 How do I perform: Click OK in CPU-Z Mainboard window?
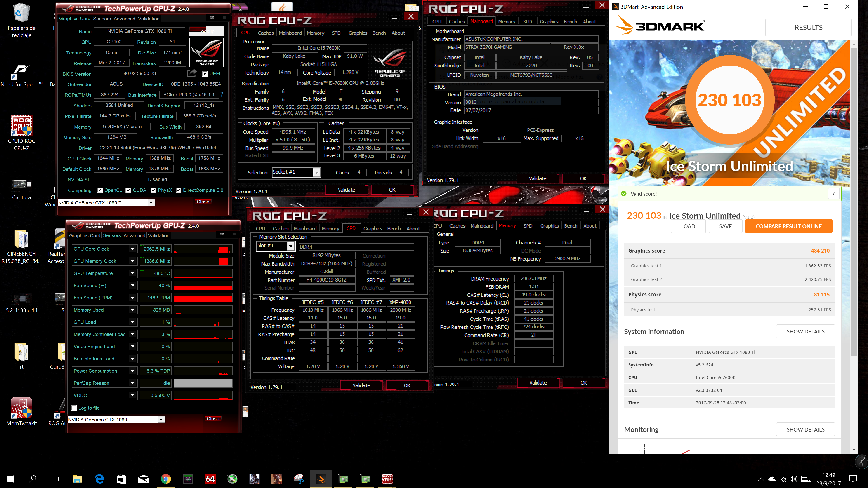coord(583,178)
